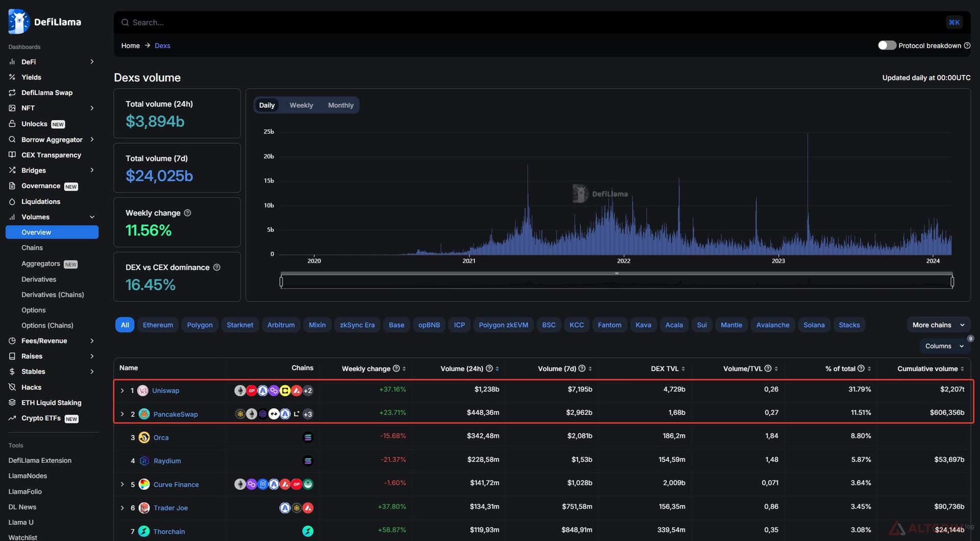
Task: Click the PancakeSwap protocol icon
Action: pos(144,414)
